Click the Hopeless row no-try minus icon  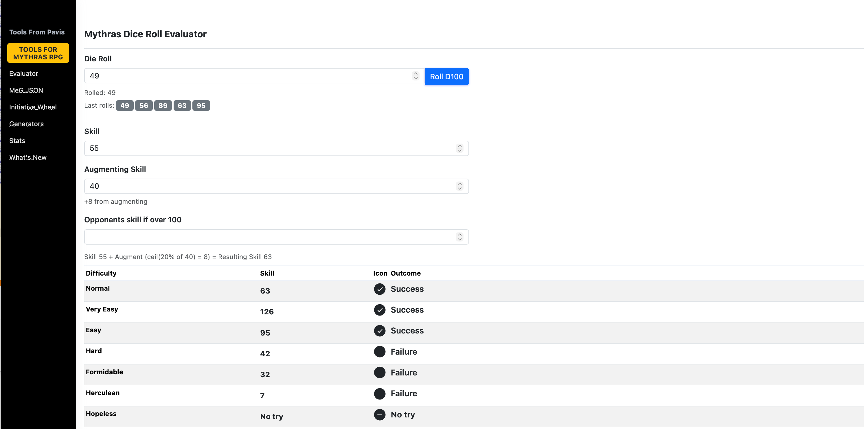point(379,415)
